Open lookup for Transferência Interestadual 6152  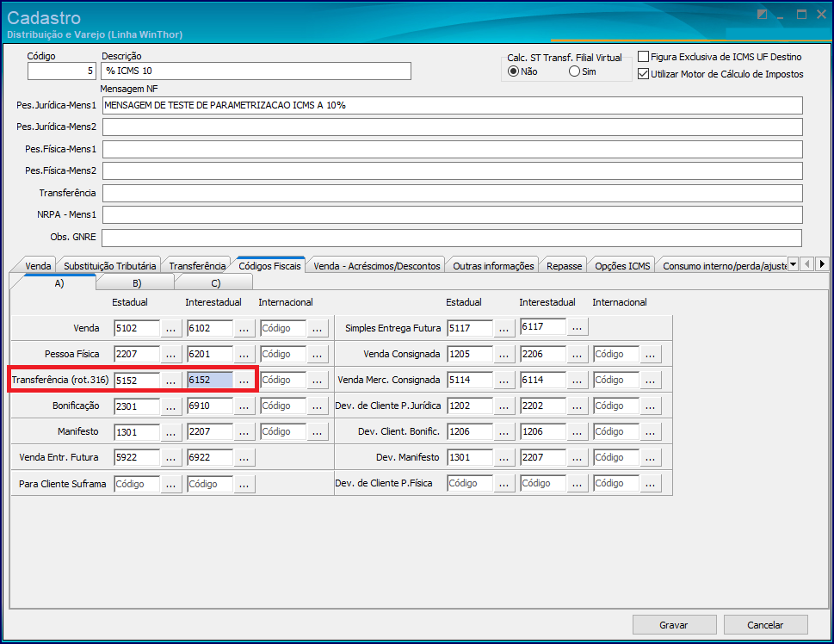point(244,380)
